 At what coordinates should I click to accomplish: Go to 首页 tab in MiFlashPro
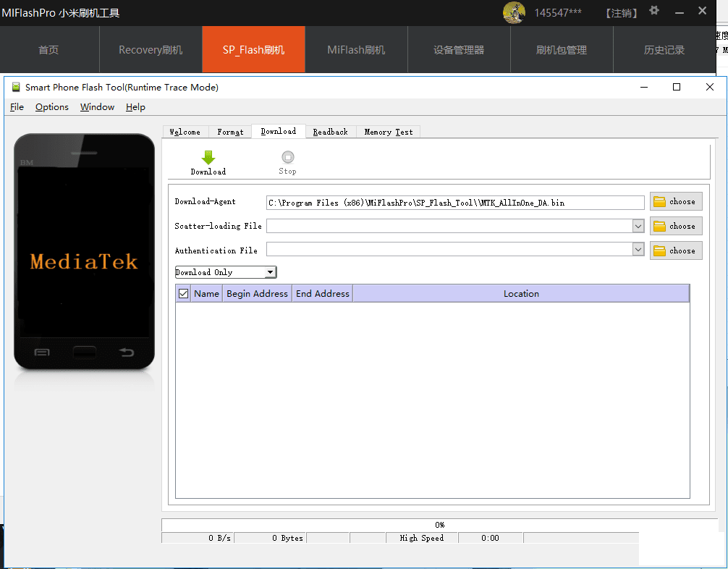(x=49, y=50)
